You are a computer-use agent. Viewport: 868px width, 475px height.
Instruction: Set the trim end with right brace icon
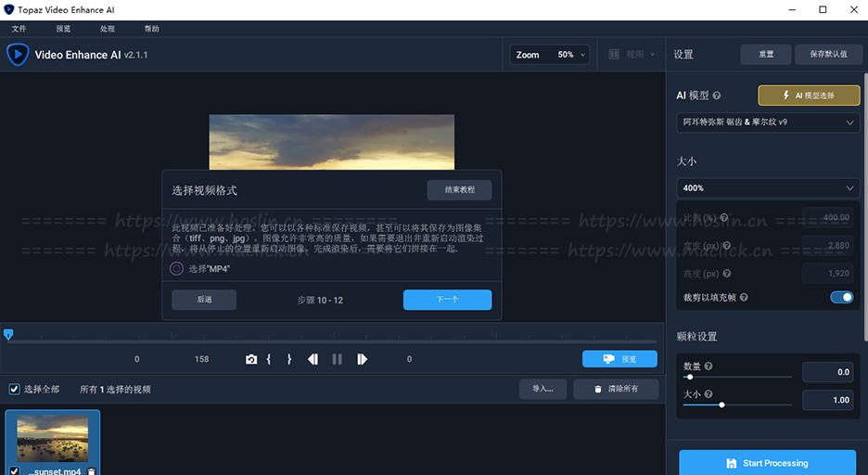click(289, 359)
